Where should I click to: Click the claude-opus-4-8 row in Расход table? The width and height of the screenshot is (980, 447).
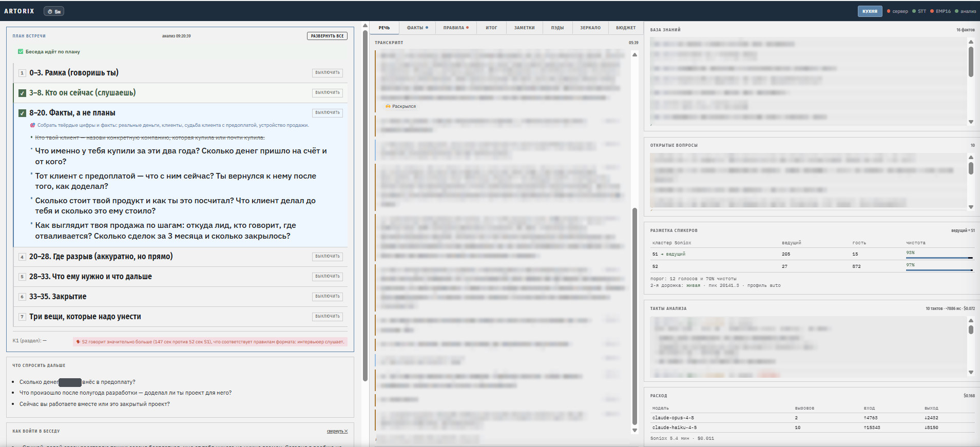[812, 418]
